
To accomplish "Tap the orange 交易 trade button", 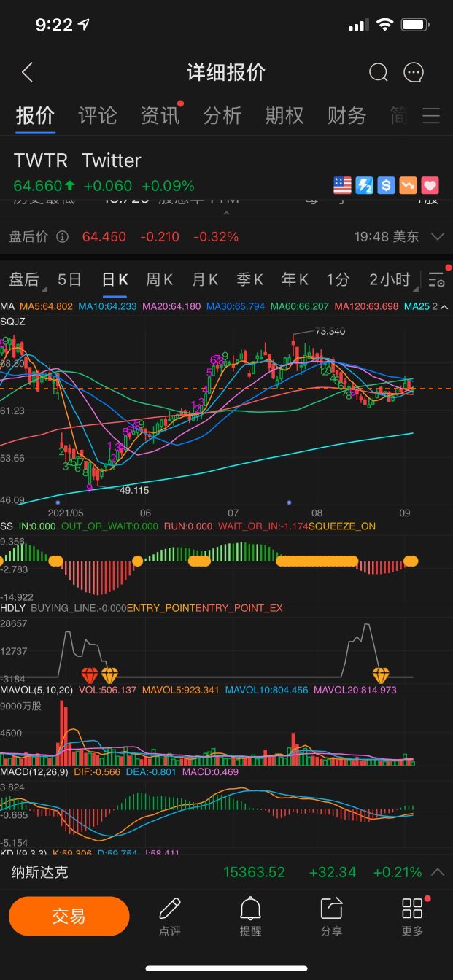I will click(69, 917).
